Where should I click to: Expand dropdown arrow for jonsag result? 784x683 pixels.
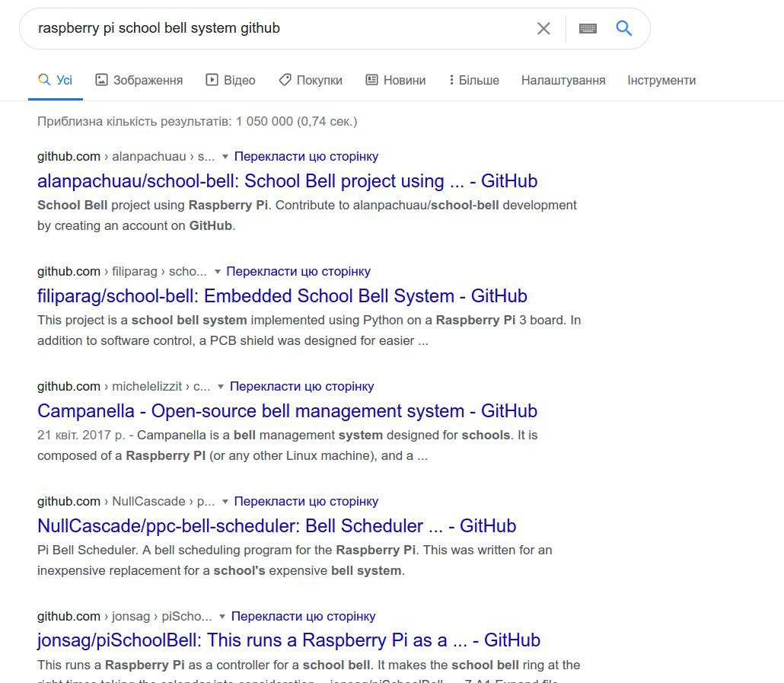click(x=222, y=617)
